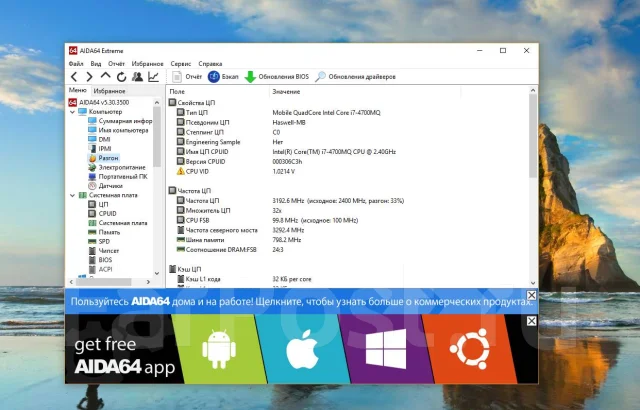
Task: Select ACPI in the tree
Action: click(x=100, y=269)
